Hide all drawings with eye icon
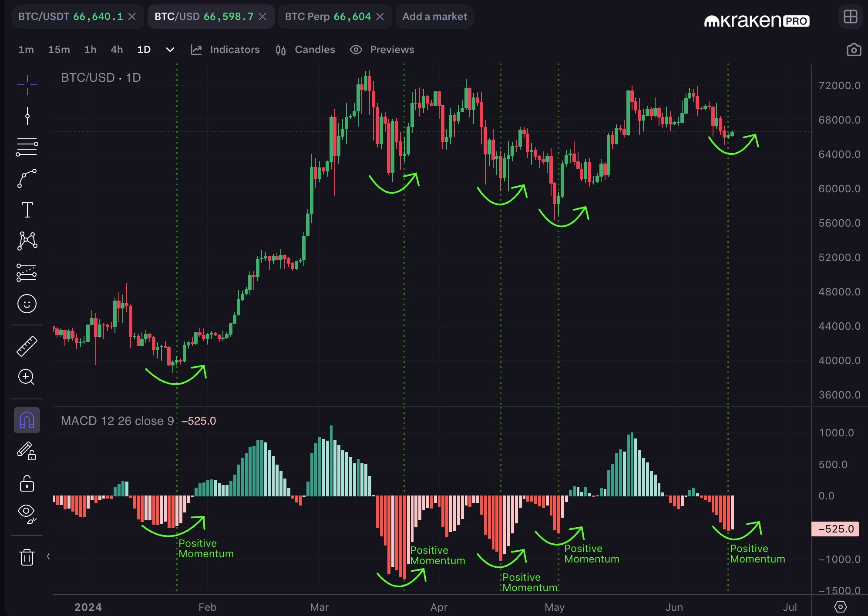This screenshot has width=868, height=616. pyautogui.click(x=27, y=513)
